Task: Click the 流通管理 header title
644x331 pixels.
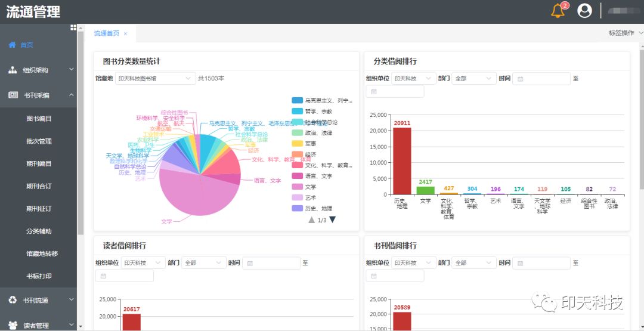Action: pyautogui.click(x=33, y=11)
